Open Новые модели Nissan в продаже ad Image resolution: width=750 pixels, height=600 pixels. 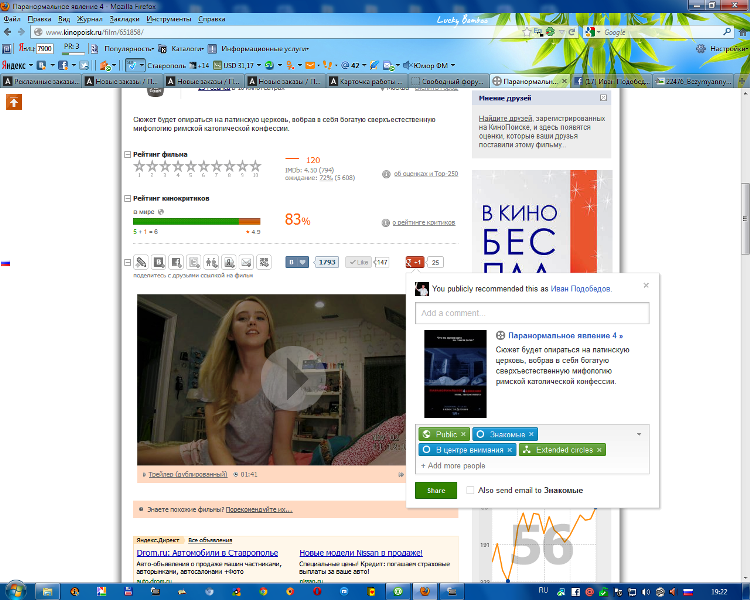[361, 553]
